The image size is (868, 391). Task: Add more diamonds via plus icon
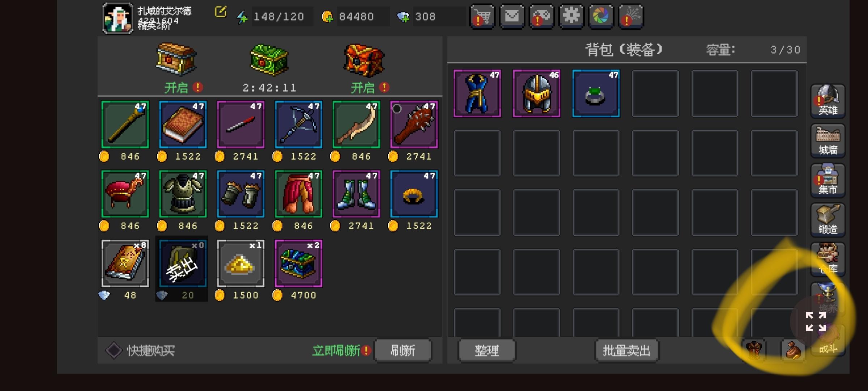click(x=403, y=17)
